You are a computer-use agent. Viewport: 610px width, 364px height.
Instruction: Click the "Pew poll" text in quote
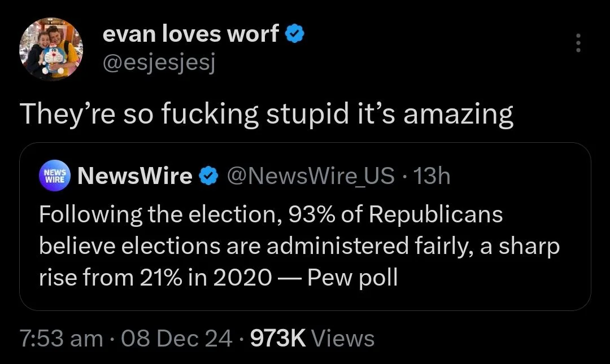click(352, 278)
